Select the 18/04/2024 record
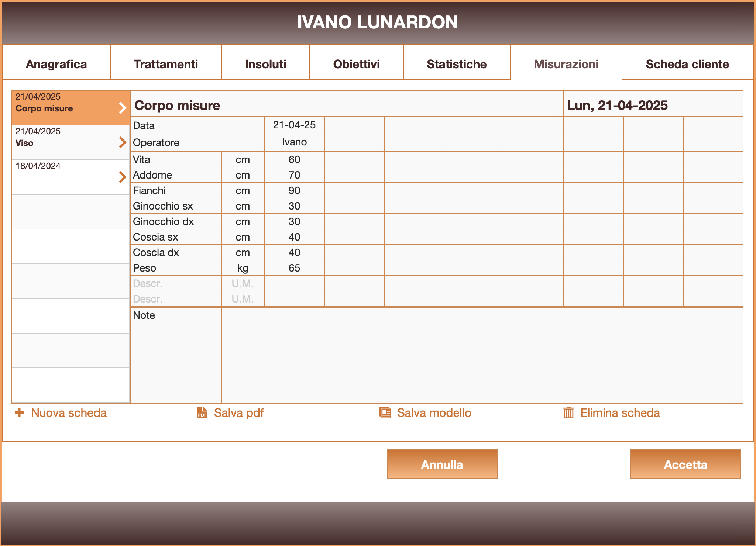 point(71,177)
